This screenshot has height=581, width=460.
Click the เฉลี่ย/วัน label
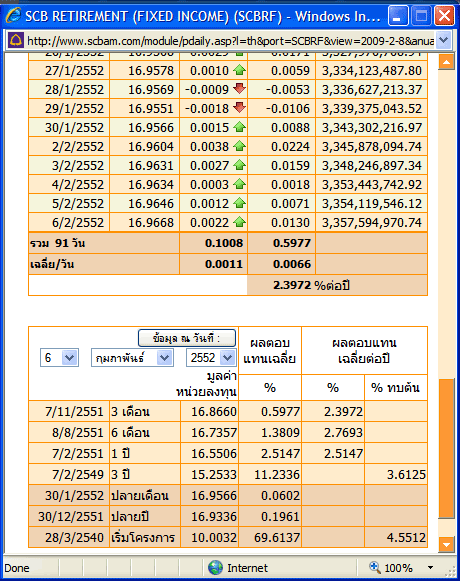tap(52, 264)
